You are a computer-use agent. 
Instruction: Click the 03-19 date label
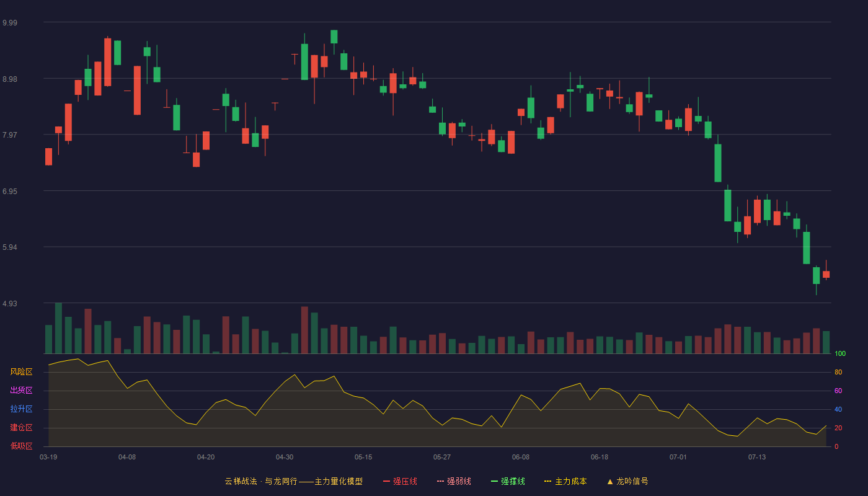(x=48, y=457)
